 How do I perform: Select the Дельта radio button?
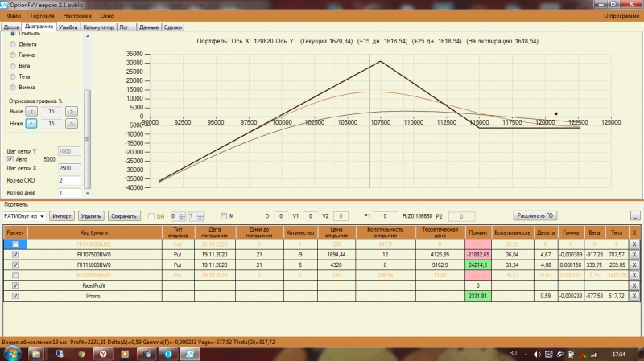tap(13, 44)
